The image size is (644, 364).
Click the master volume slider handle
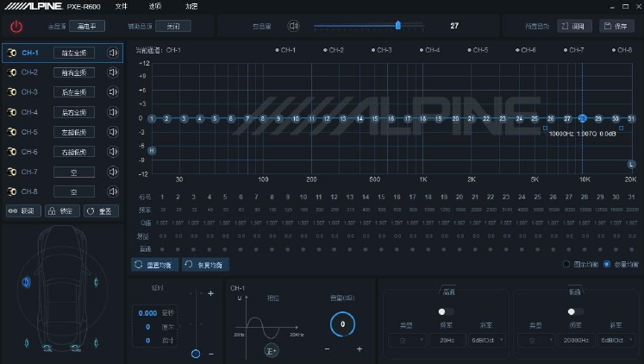(x=397, y=26)
